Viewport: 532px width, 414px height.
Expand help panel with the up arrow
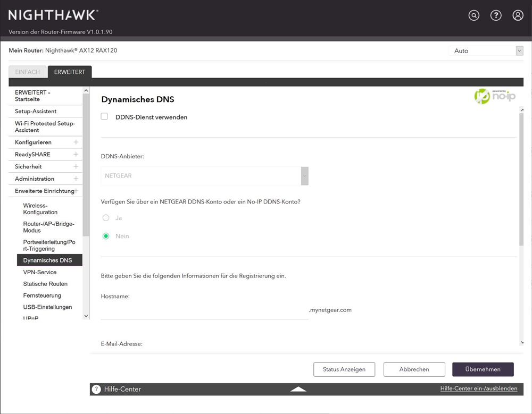(x=298, y=389)
